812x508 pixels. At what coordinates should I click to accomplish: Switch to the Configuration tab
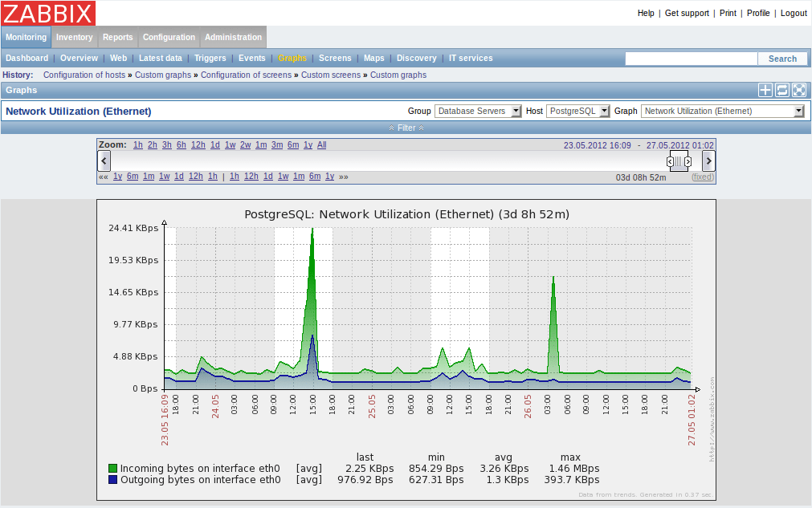coord(169,37)
